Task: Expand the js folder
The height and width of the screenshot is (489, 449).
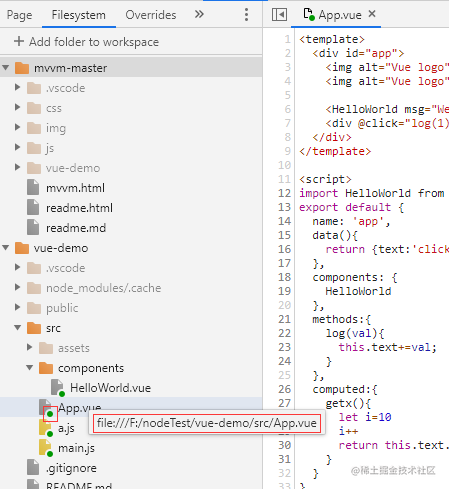Action: tap(17, 147)
